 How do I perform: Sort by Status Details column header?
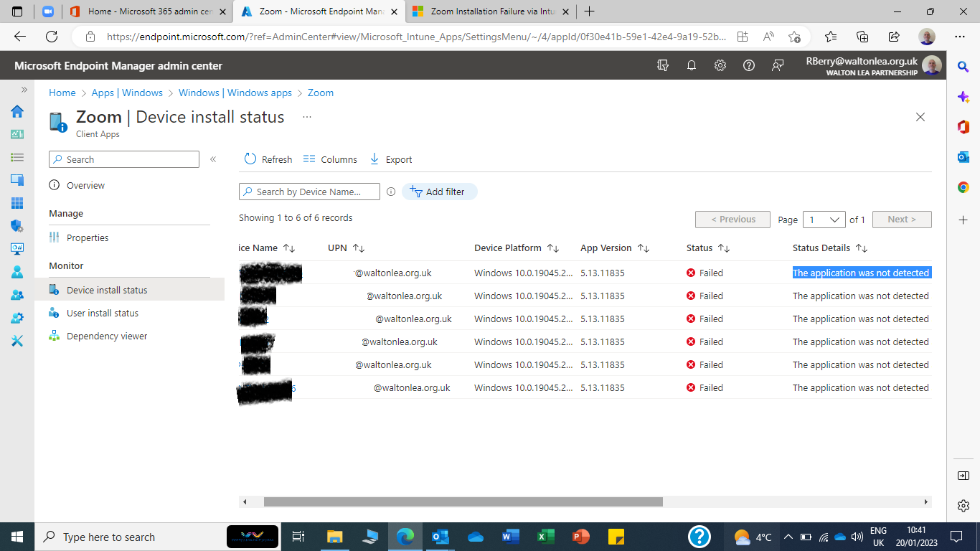tap(830, 248)
